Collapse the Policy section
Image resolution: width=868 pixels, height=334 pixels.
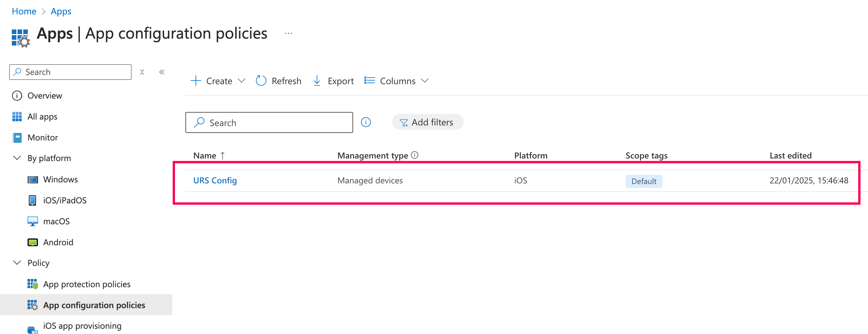[17, 263]
